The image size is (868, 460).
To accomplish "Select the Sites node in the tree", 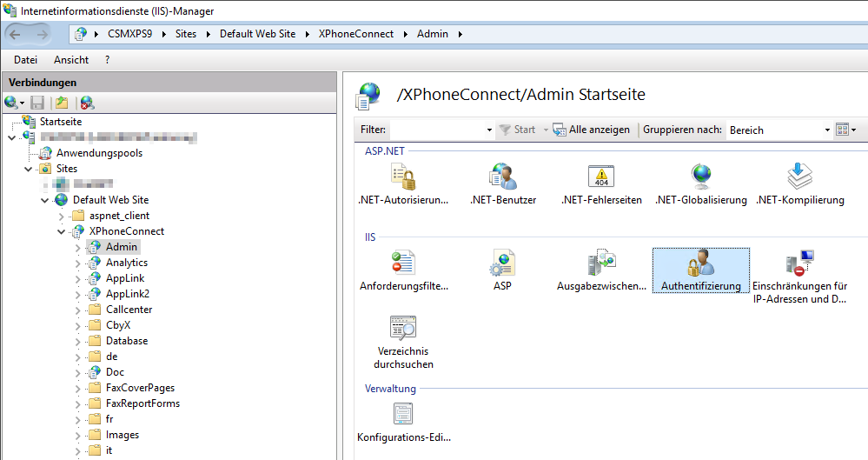I will [x=66, y=169].
